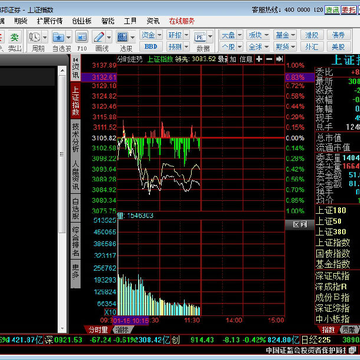Select the 分时量 bottom tab
This screenshot has height=360, width=360.
tap(98, 330)
